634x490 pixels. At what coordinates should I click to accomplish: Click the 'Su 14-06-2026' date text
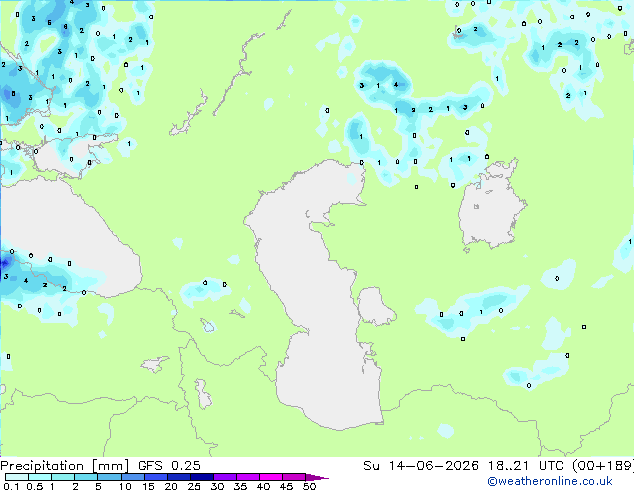tap(421, 466)
